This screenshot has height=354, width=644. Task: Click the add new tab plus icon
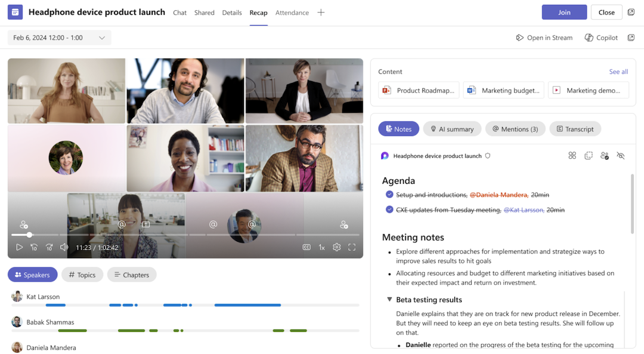point(321,13)
